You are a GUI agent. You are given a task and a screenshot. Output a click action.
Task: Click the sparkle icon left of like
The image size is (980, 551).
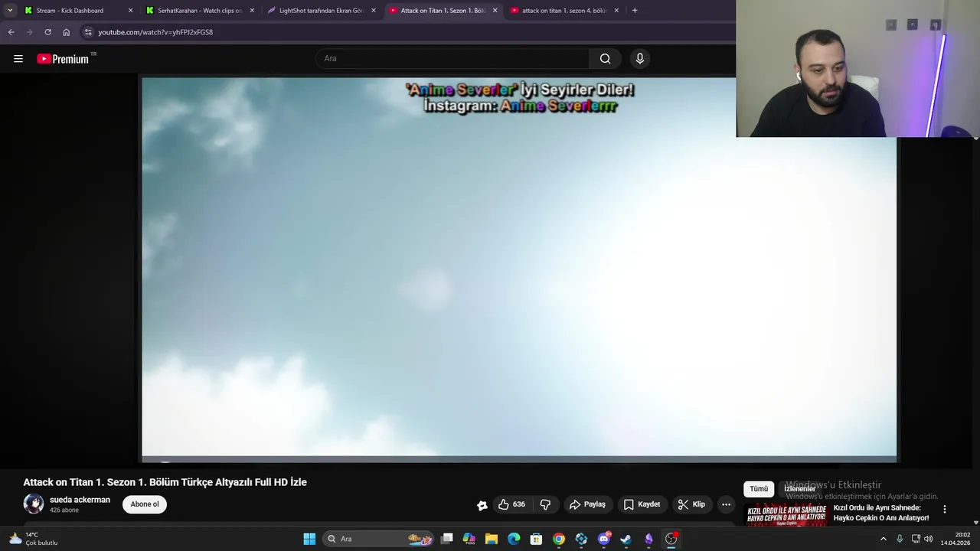pos(482,505)
